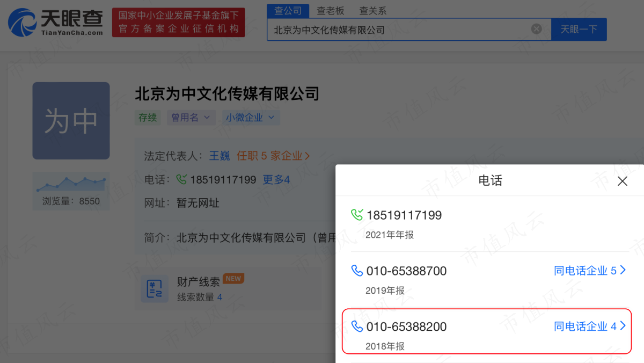Screen dimensions: 644x363
Task: Click the TianYanCha logo icon
Action: coord(23,23)
